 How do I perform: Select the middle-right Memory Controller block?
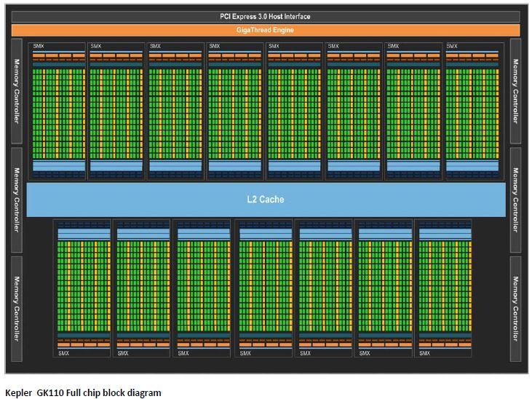click(515, 199)
